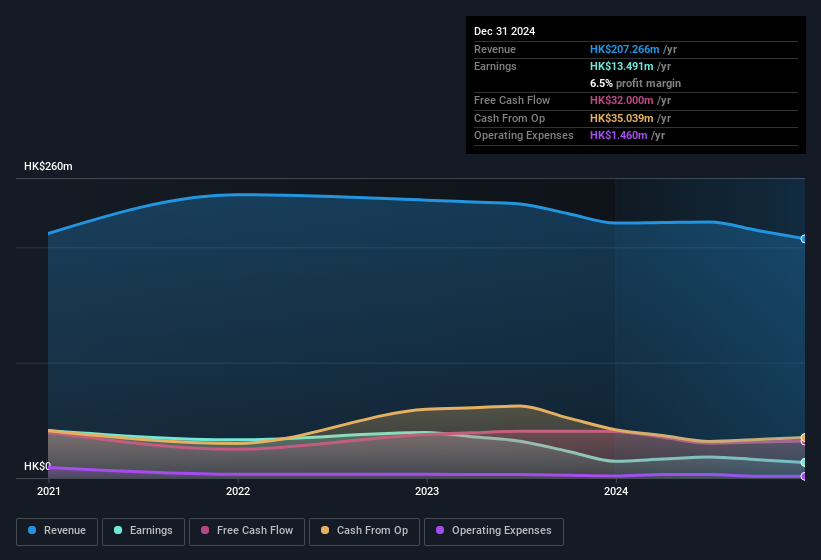Click the 2021 x-axis label
The image size is (821, 560).
coord(49,491)
